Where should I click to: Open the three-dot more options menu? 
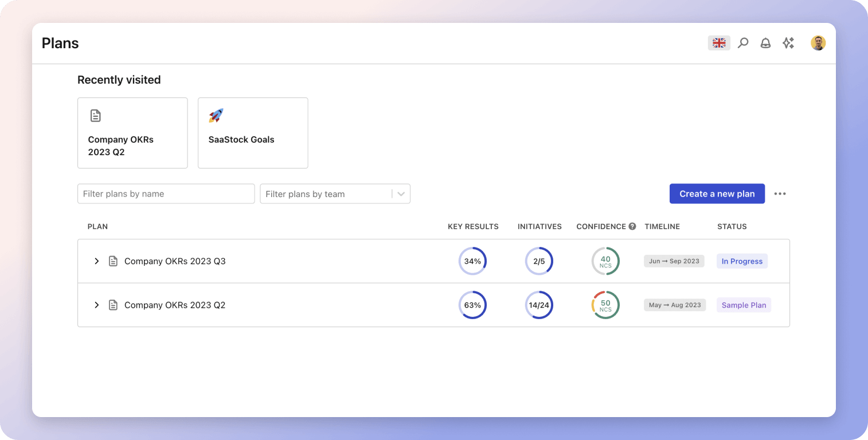tap(780, 194)
